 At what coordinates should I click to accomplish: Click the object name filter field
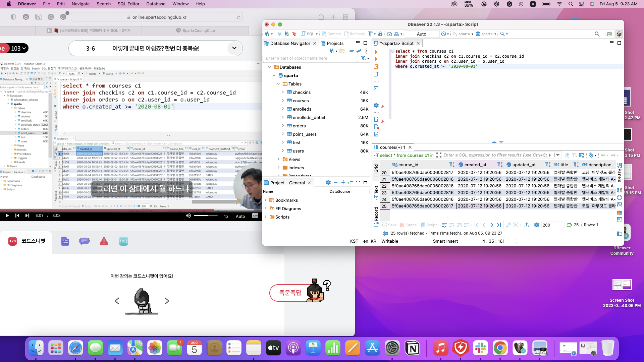[311, 58]
